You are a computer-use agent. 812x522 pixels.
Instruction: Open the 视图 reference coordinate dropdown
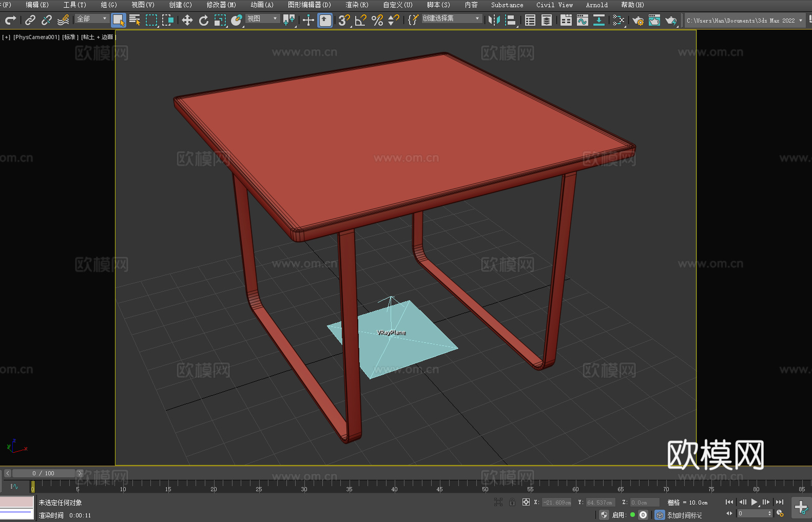click(262, 18)
